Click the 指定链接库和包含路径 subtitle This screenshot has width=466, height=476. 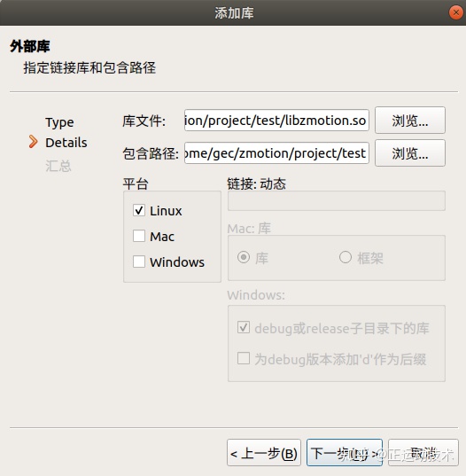pos(89,67)
